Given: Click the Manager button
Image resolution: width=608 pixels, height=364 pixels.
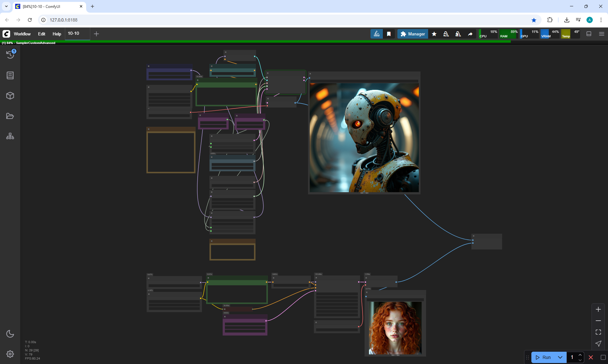Looking at the screenshot, I should point(413,34).
